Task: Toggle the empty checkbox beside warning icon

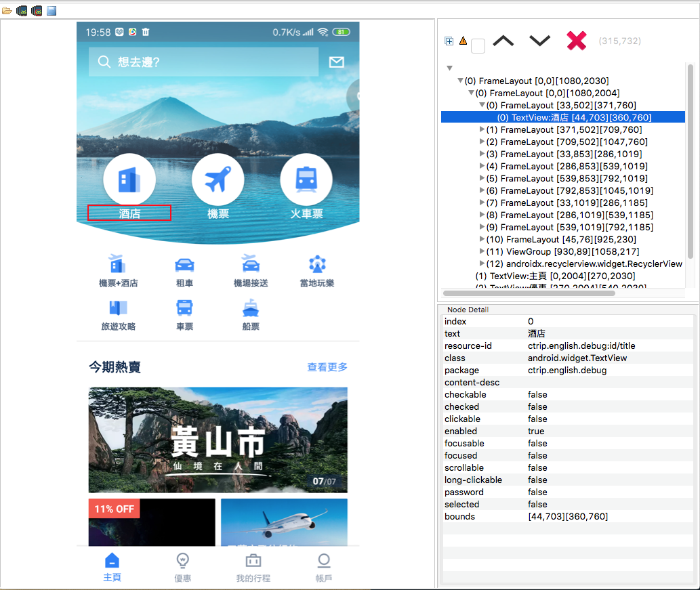Action: 478,46
